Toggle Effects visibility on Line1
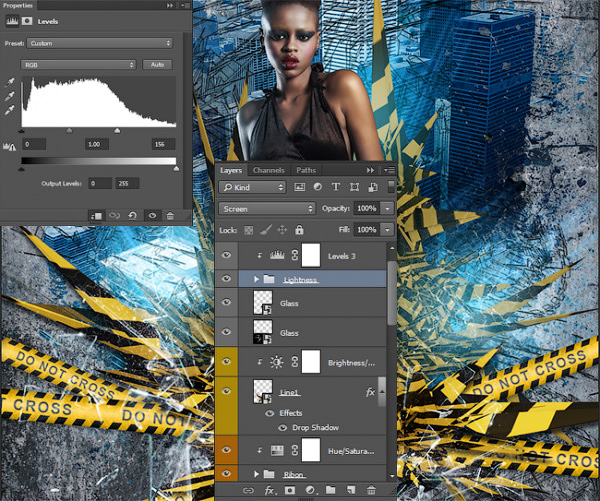 pyautogui.click(x=270, y=413)
